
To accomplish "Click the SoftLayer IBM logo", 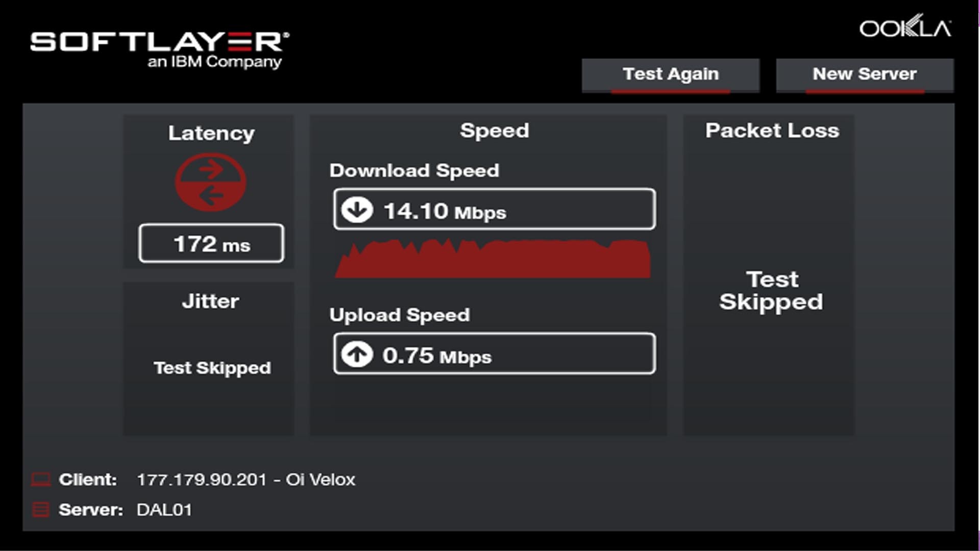I will 160,49.
